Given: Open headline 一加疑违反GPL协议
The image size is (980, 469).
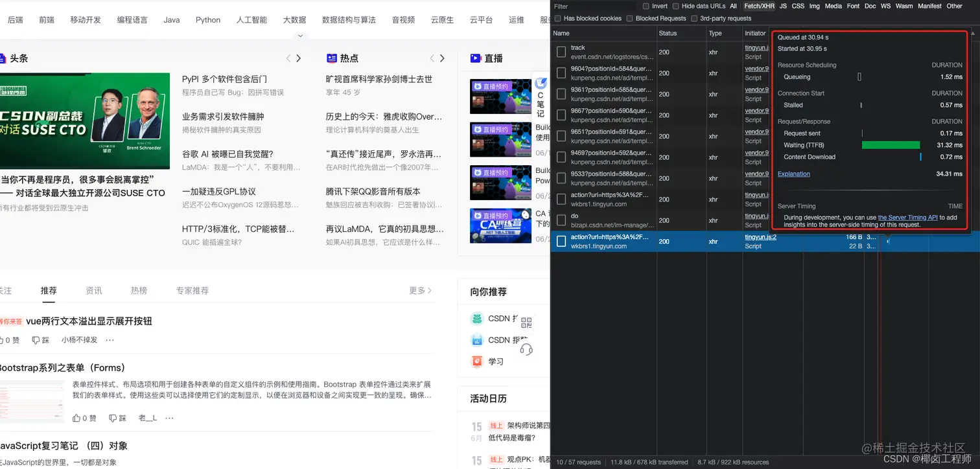Looking at the screenshot, I should [x=219, y=192].
